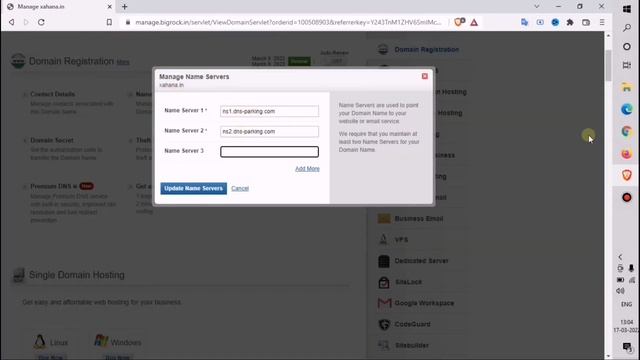640x360 pixels.
Task: Choose Windows hosting option
Action: coord(118,342)
